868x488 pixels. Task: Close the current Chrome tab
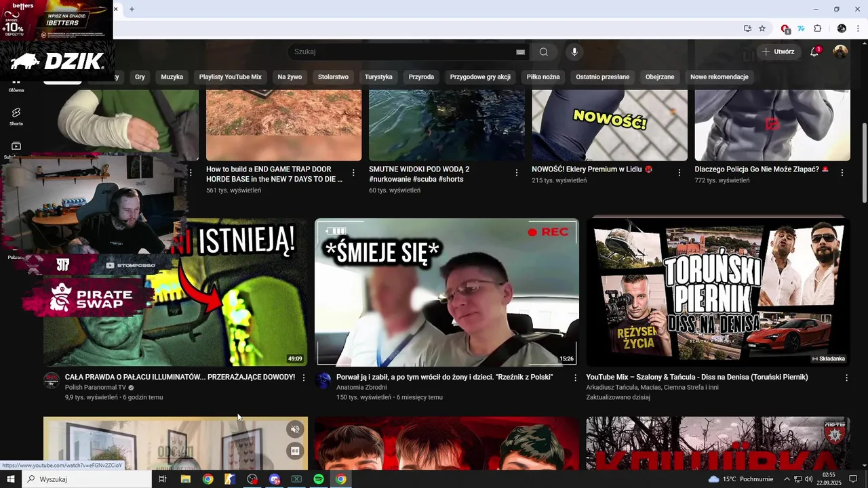(x=116, y=9)
